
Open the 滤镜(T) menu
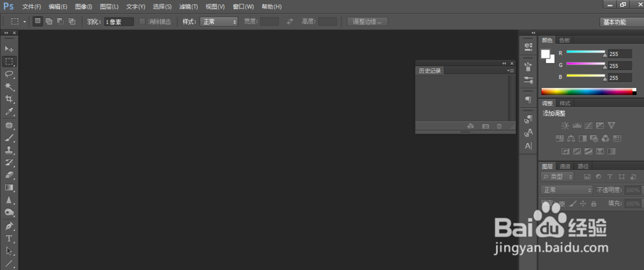189,7
